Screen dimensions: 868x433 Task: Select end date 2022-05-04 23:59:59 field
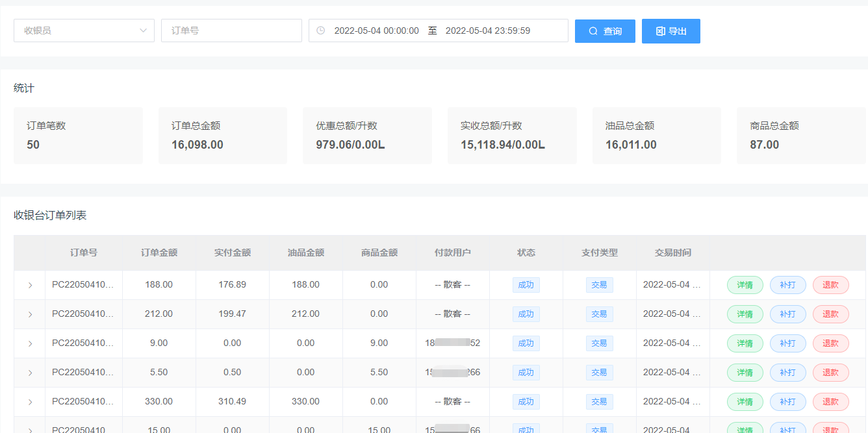[x=488, y=31]
